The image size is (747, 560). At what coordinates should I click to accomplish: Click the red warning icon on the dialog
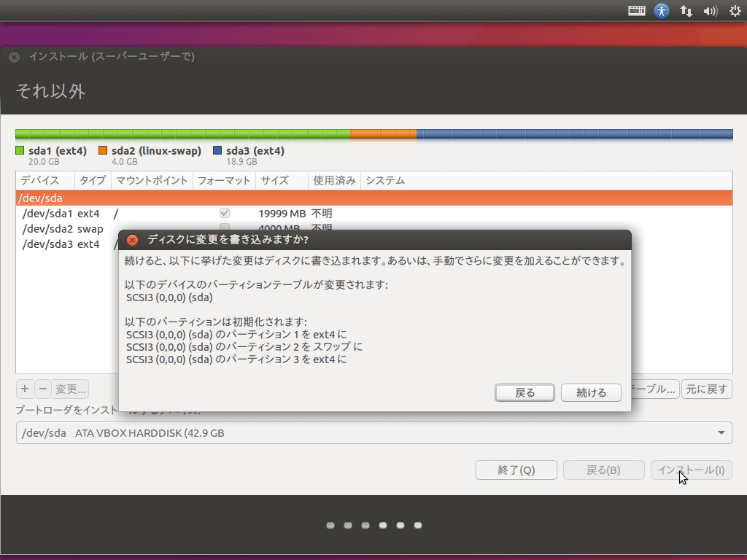131,239
